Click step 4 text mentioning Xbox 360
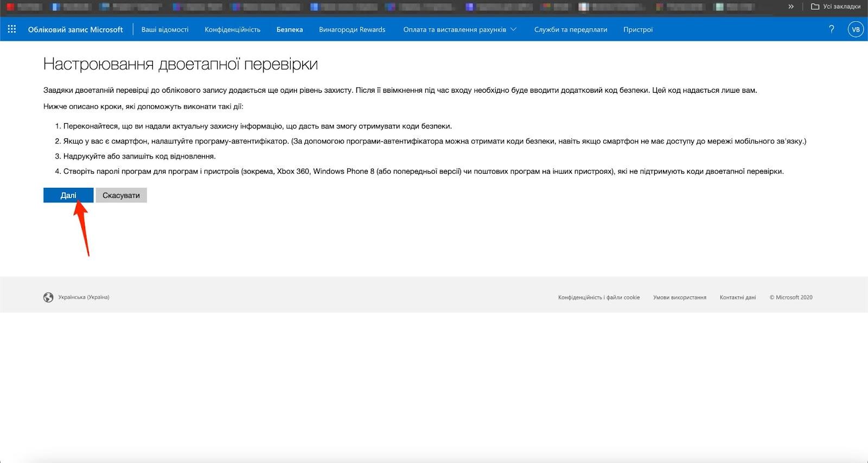Screen dimensions: 868x463 click(x=424, y=172)
